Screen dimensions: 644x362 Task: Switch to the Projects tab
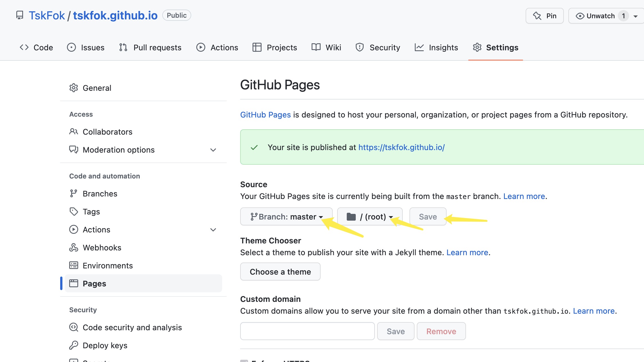[x=274, y=47]
